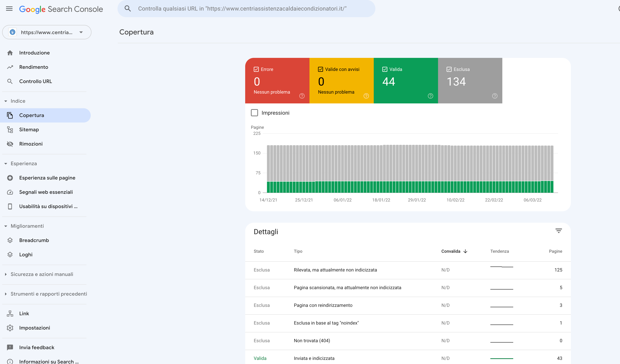Click the Google Search Console logo
This screenshot has width=620, height=364.
pos(61,9)
